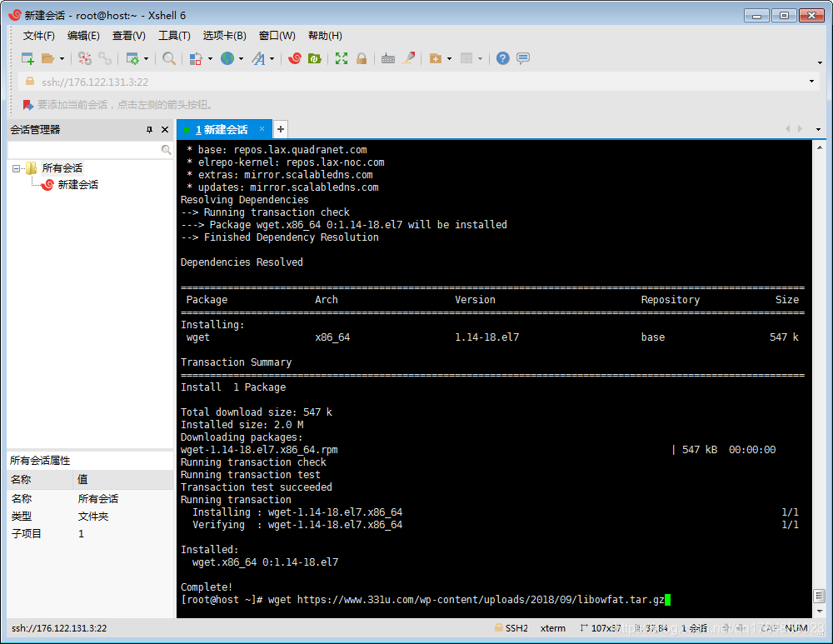Click the session manager search magnifier
Image resolution: width=833 pixels, height=644 pixels.
[167, 150]
